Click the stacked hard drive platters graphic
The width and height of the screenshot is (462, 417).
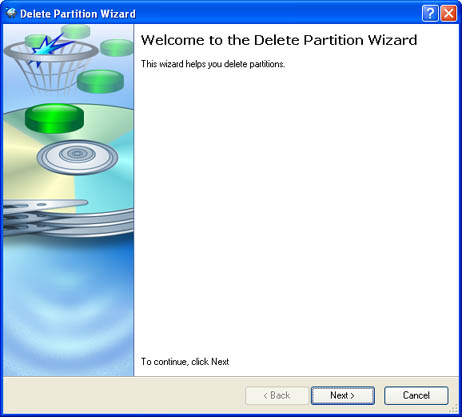coord(68,218)
